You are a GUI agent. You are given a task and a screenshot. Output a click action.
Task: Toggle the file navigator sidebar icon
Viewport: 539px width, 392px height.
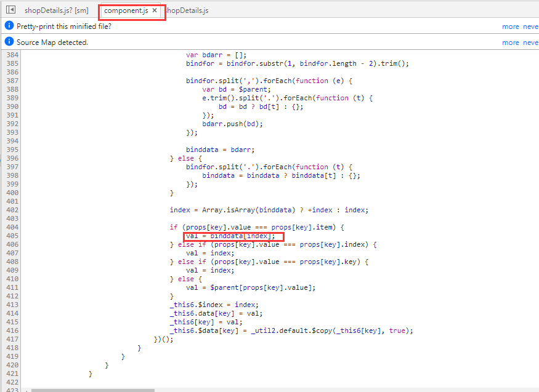(10, 10)
